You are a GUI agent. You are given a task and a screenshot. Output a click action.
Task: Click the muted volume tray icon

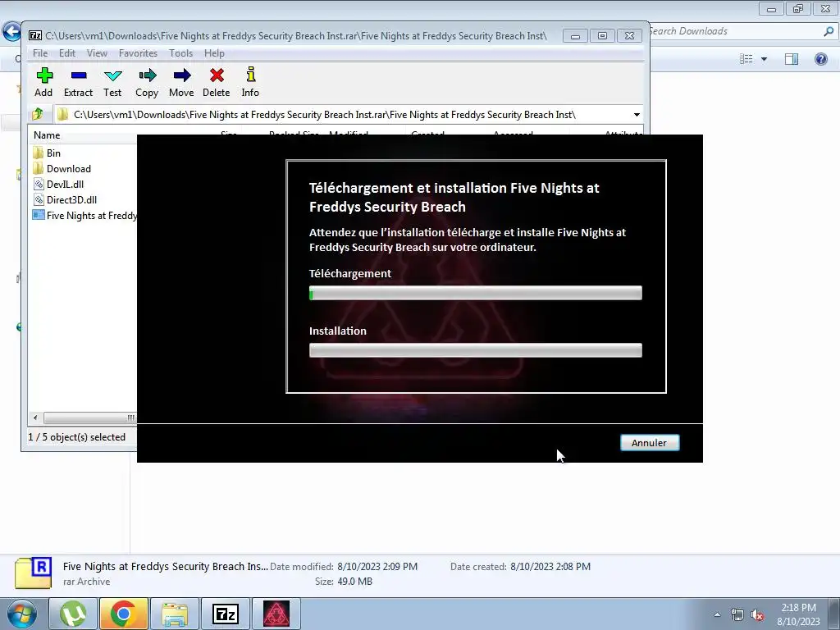point(757,615)
